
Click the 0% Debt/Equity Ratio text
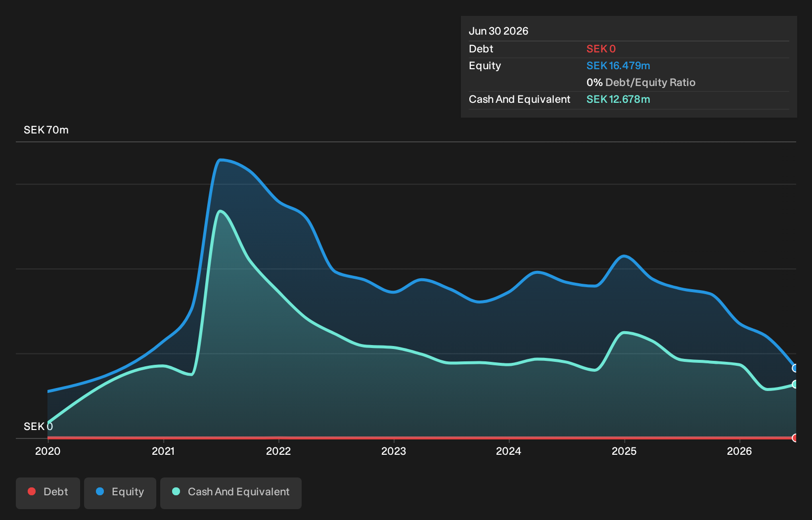641,83
